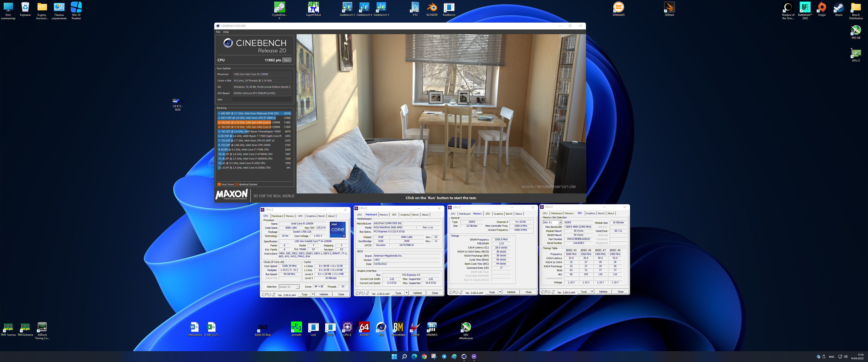Launch OCCT from the desktop
868x362 pixels.
point(330,329)
